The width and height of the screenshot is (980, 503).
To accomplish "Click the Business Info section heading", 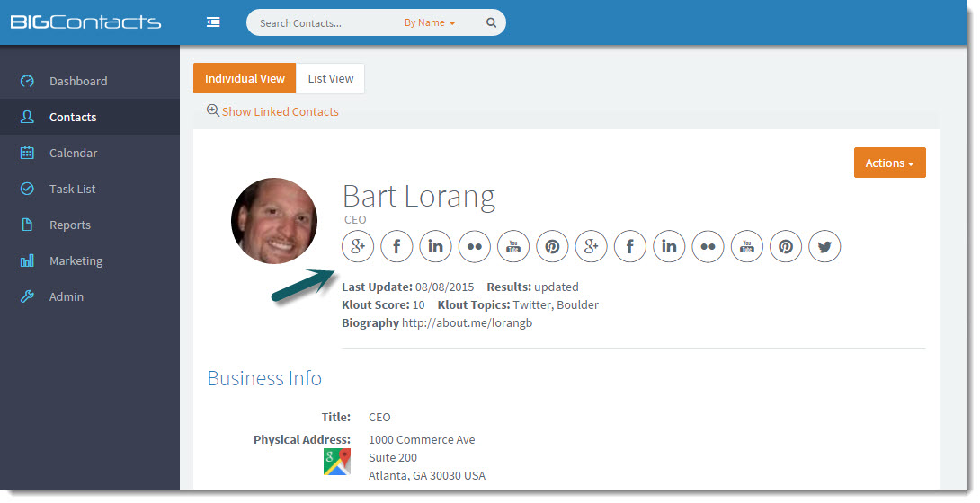I will pos(264,378).
